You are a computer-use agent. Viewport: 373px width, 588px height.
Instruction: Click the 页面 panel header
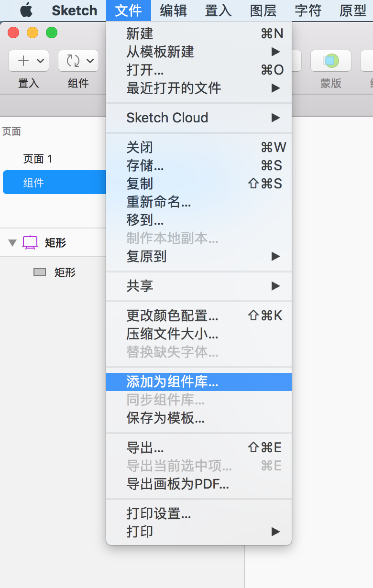coord(11,131)
